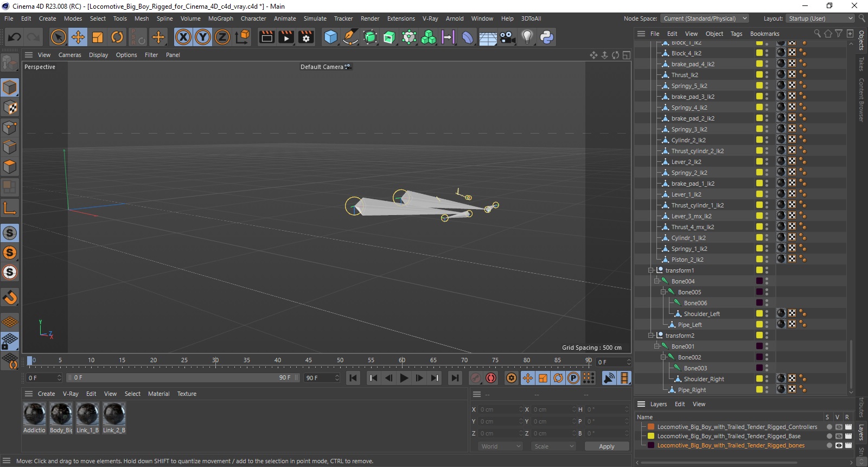Toggle the X axis lock
Image resolution: width=868 pixels, height=467 pixels.
tap(183, 37)
